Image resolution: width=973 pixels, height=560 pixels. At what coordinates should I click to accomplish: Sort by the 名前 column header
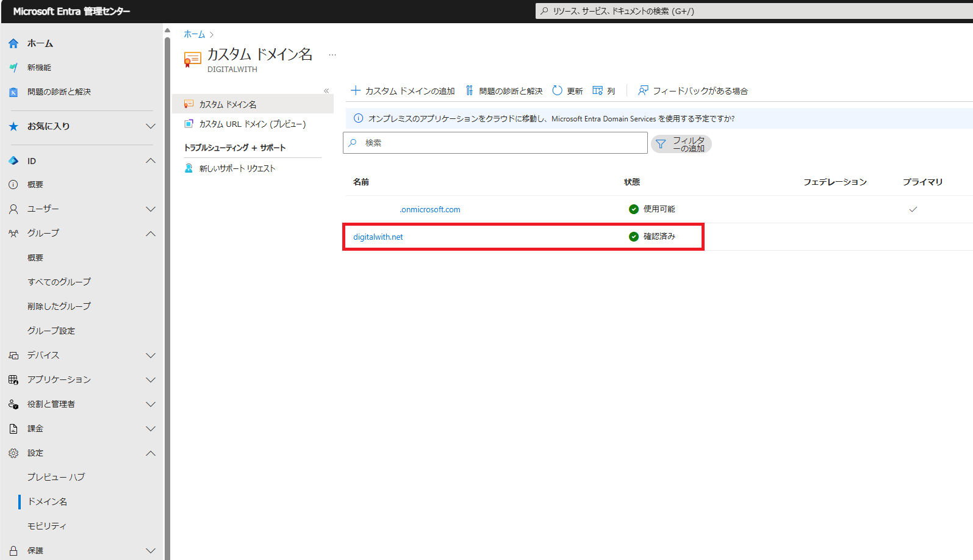click(361, 182)
